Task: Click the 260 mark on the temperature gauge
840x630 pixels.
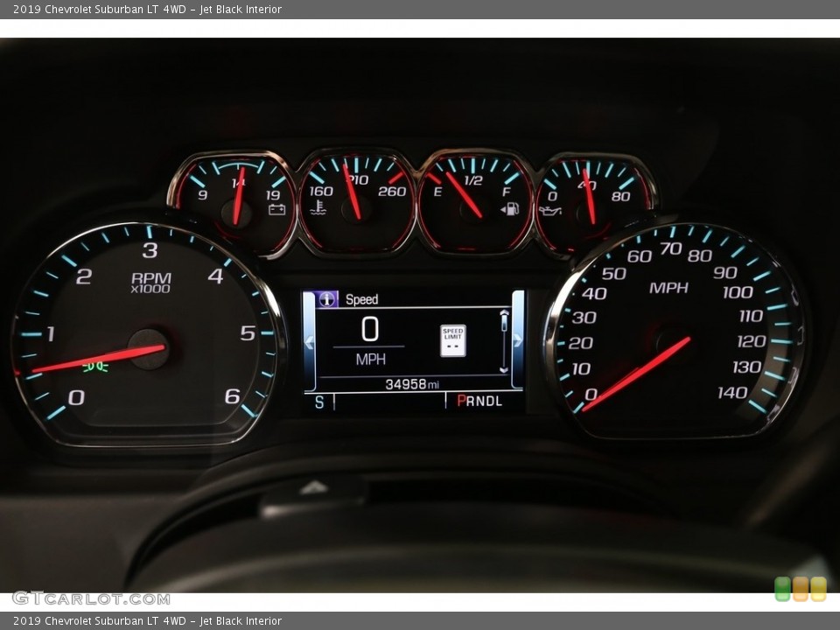Action: point(392,192)
